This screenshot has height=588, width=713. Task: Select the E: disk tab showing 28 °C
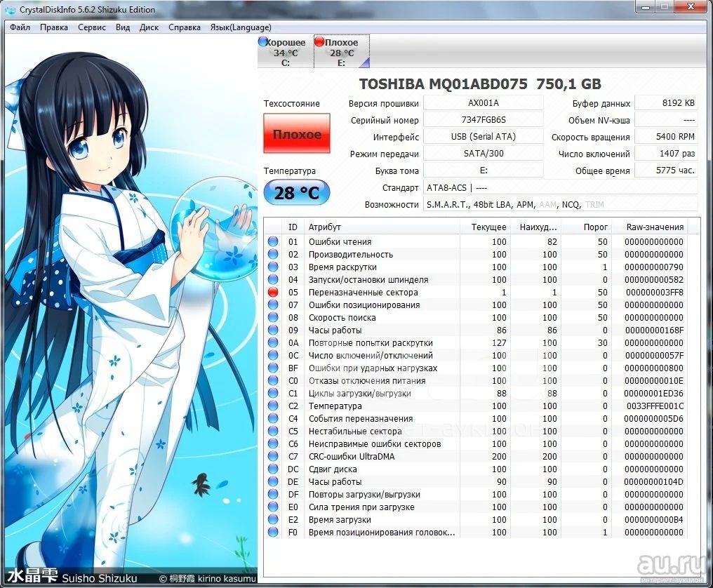point(342,52)
